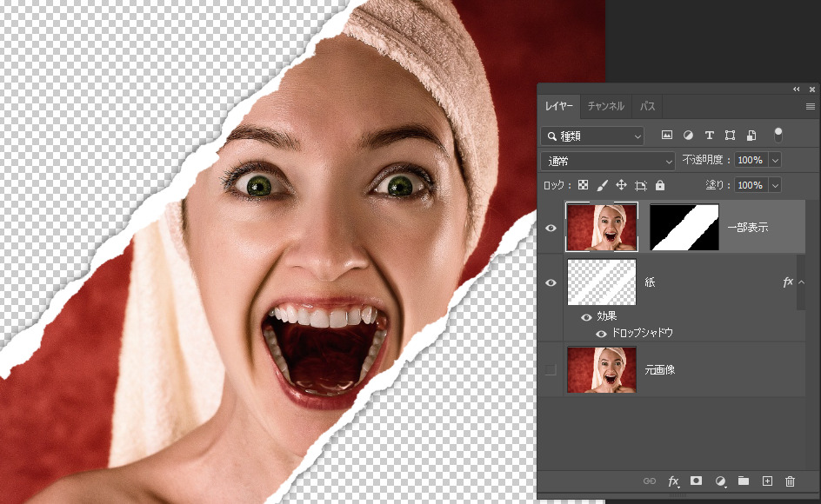Create a new group folder icon

point(744,481)
